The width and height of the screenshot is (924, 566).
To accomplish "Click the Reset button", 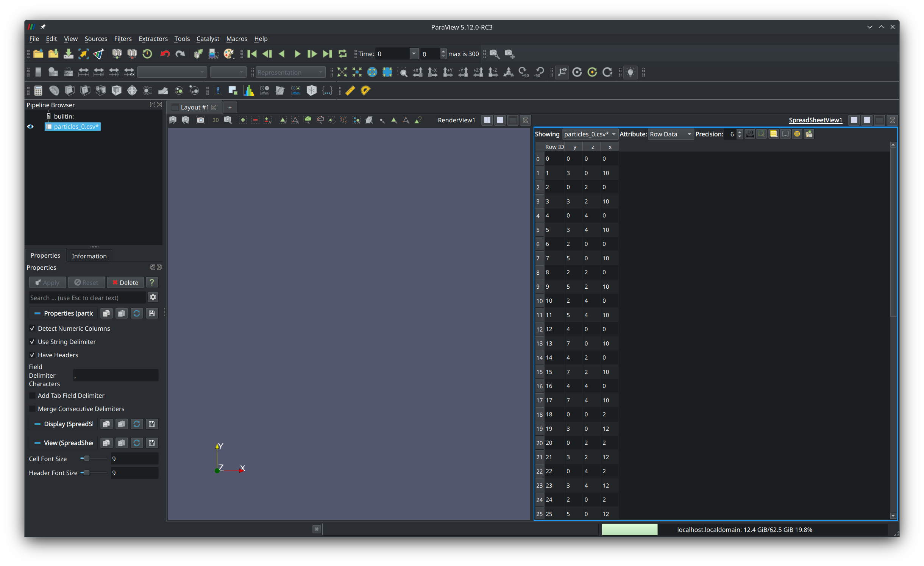I will (x=86, y=283).
